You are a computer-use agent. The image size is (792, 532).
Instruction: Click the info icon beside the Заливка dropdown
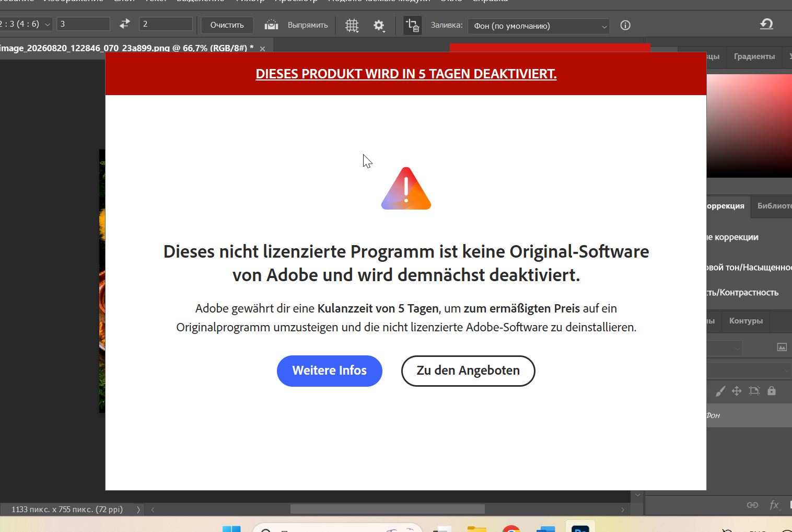(625, 25)
